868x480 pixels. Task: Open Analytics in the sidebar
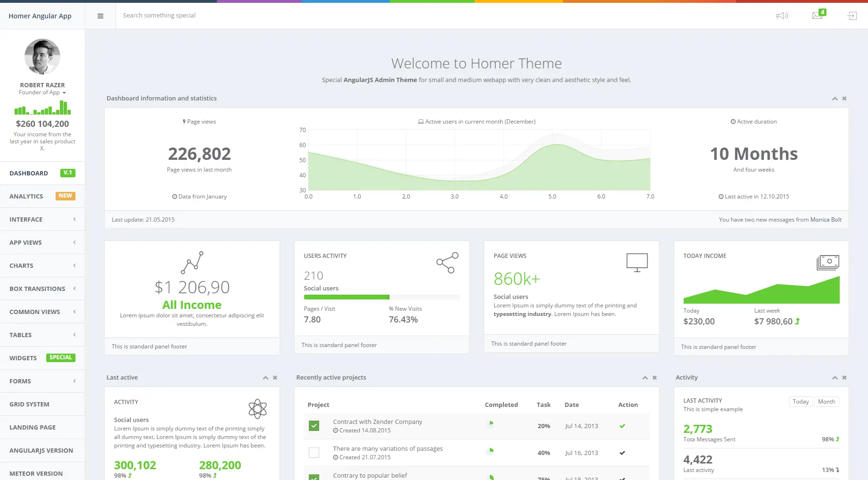pyautogui.click(x=42, y=196)
